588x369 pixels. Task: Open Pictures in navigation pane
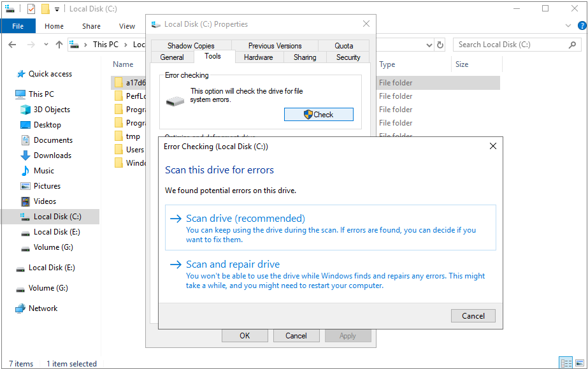tap(47, 186)
